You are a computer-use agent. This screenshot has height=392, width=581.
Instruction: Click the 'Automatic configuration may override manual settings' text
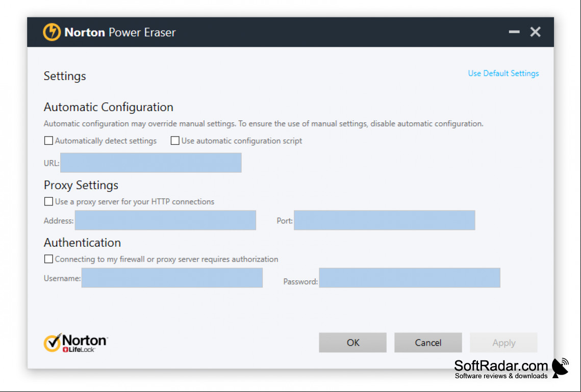coord(263,124)
